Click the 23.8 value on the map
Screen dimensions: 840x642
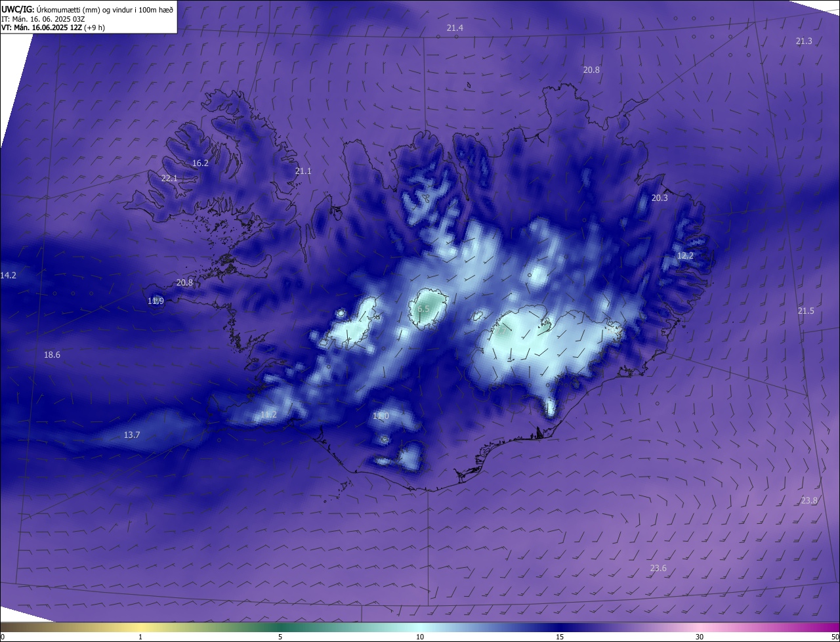pyautogui.click(x=810, y=500)
